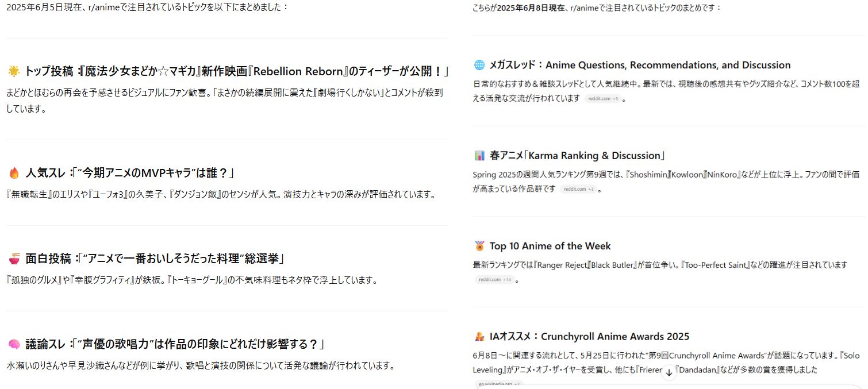This screenshot has width=868, height=389.
Task: Click the sun emoji beside トップ投稿 heading
Action: click(x=14, y=71)
